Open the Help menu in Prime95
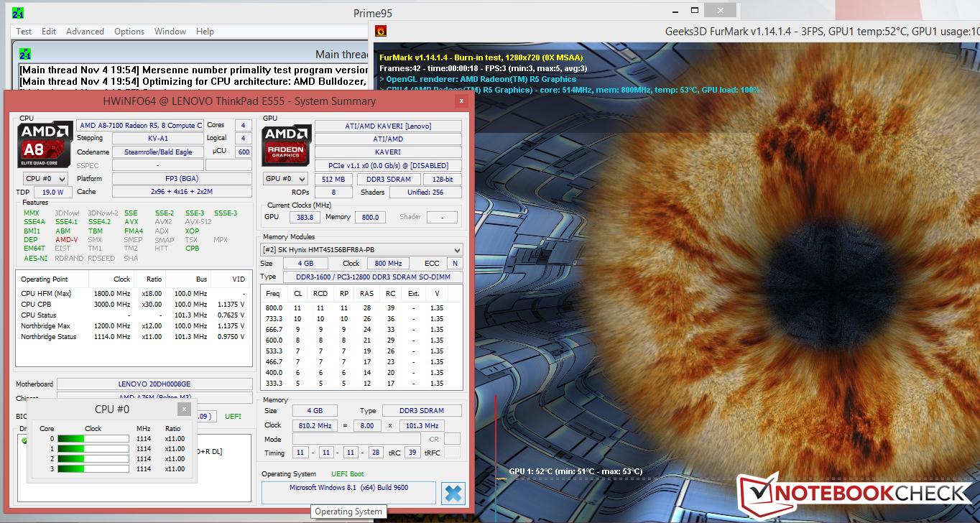Screen dimensions: 980x523 (205, 32)
